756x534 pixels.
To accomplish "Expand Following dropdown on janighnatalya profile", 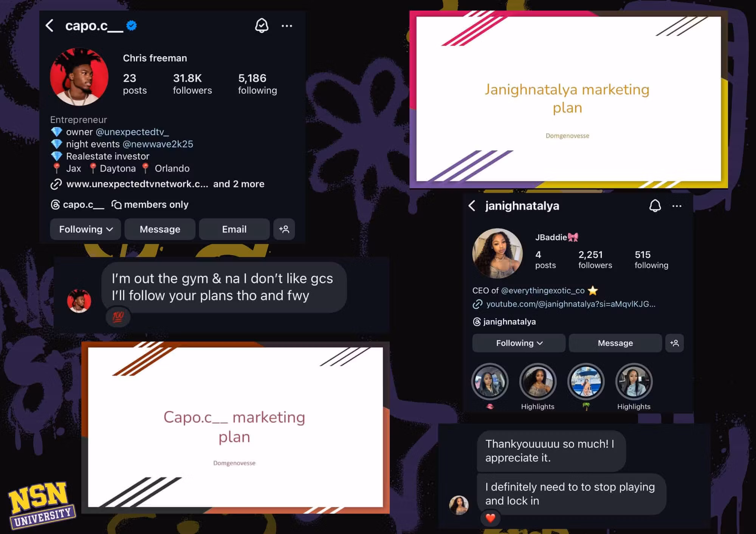I will (x=519, y=343).
